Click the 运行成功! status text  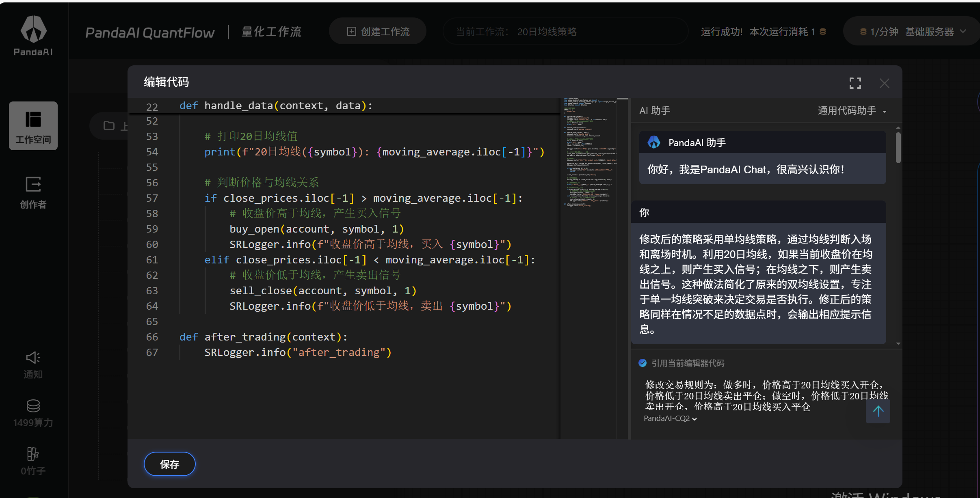coord(722,32)
